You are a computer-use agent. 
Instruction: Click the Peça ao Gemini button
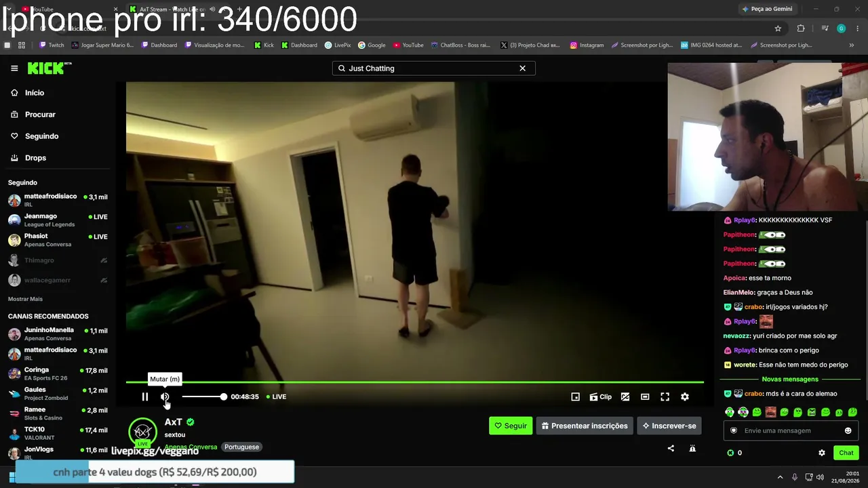[x=767, y=9]
